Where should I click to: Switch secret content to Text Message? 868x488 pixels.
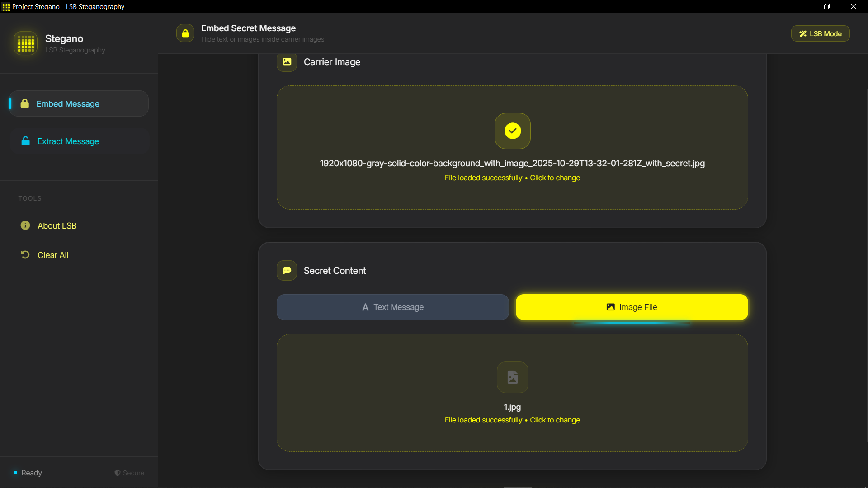(x=392, y=307)
